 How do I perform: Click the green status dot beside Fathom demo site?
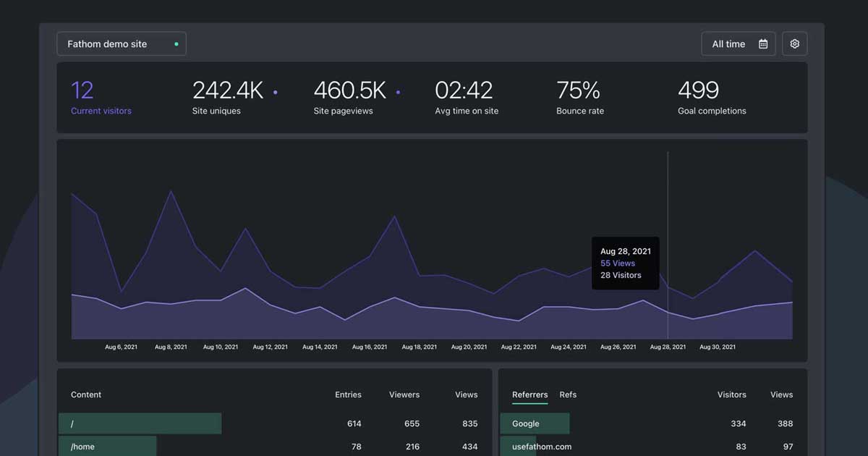tap(176, 43)
